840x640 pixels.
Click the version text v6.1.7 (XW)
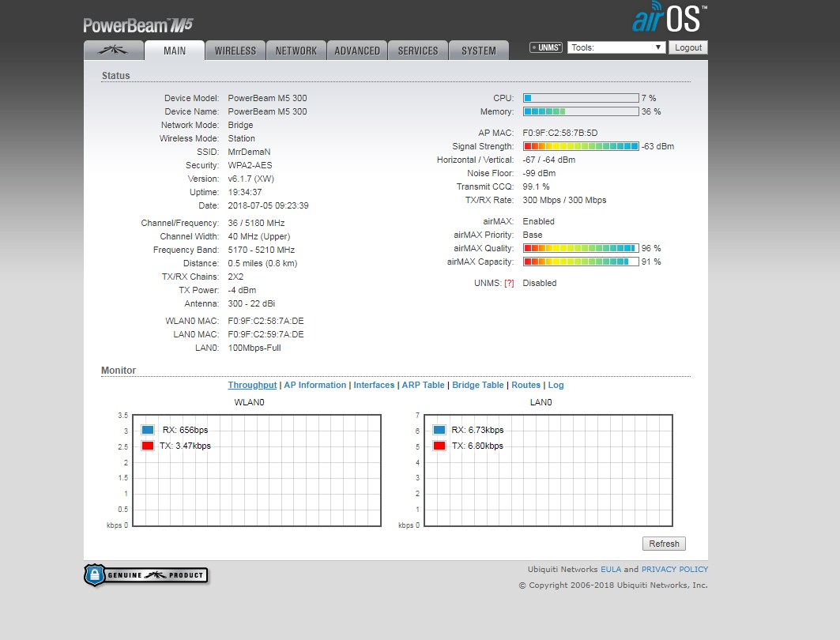point(250,179)
